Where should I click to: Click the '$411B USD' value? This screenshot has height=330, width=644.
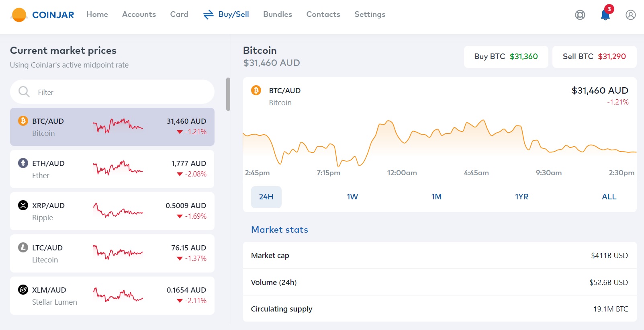click(609, 256)
